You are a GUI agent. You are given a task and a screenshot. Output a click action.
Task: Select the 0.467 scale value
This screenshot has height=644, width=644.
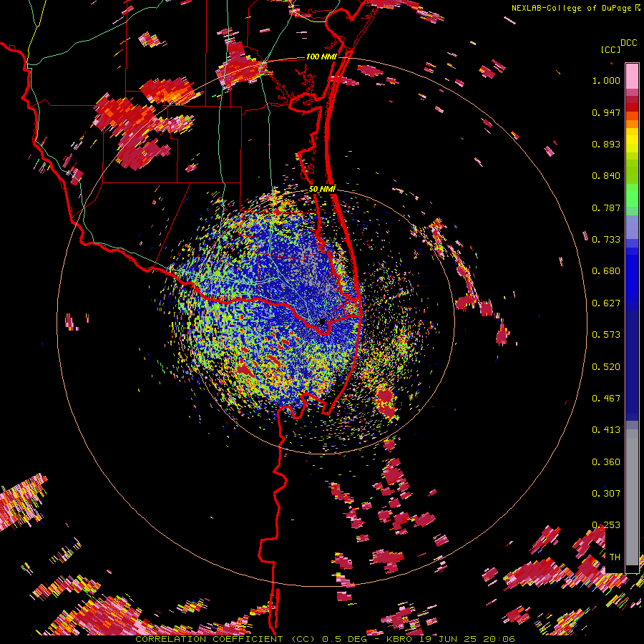click(606, 399)
